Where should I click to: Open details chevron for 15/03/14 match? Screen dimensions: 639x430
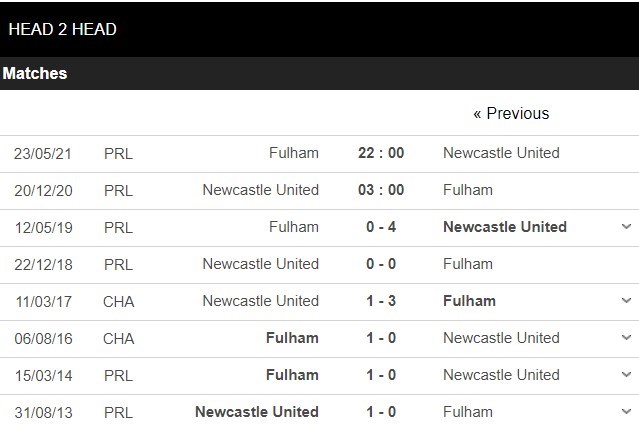pos(626,375)
